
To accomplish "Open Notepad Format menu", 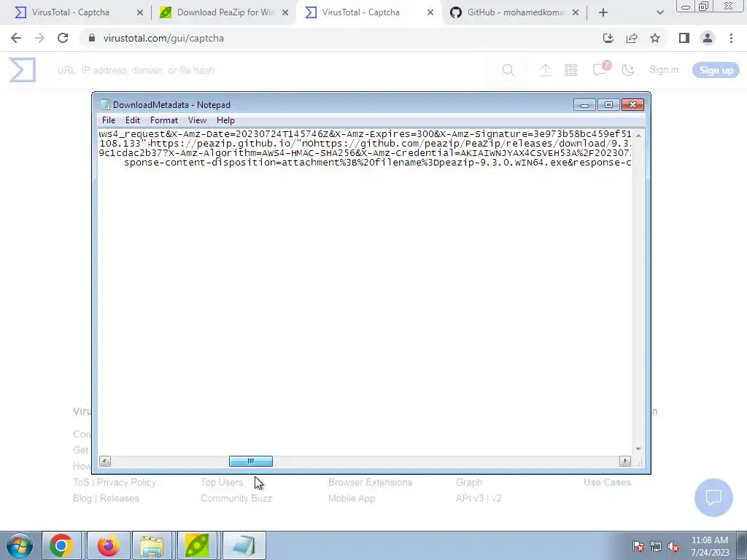I will tap(164, 120).
